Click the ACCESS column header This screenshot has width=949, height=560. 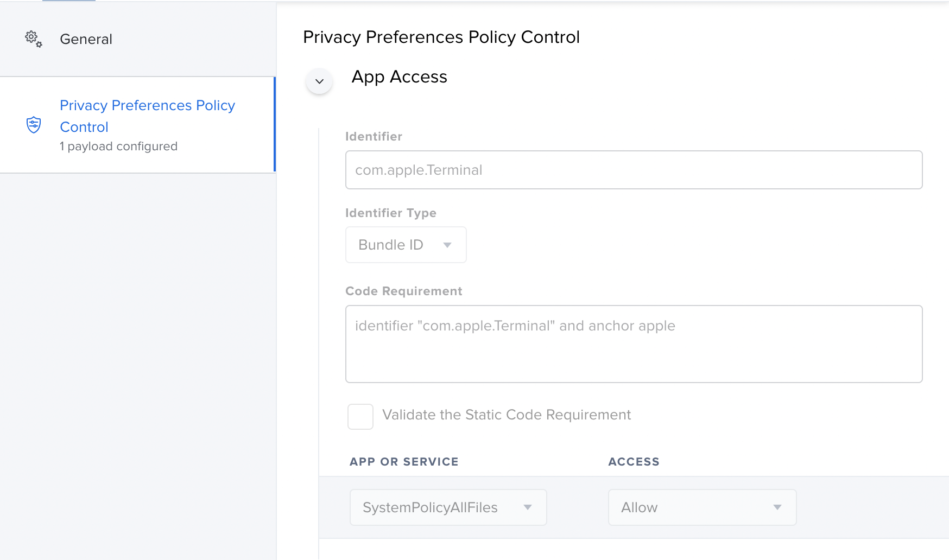(634, 462)
